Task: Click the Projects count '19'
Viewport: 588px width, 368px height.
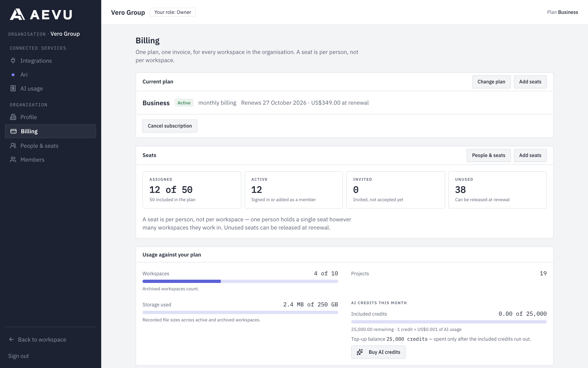Action: (543, 273)
